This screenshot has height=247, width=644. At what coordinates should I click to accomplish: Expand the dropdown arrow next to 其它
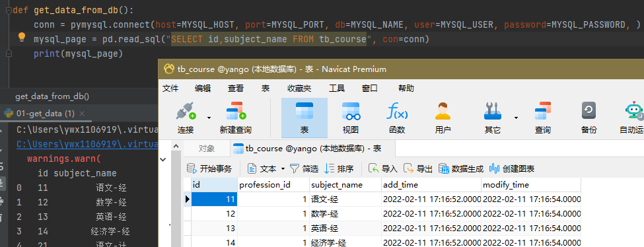pyautogui.click(x=516, y=118)
